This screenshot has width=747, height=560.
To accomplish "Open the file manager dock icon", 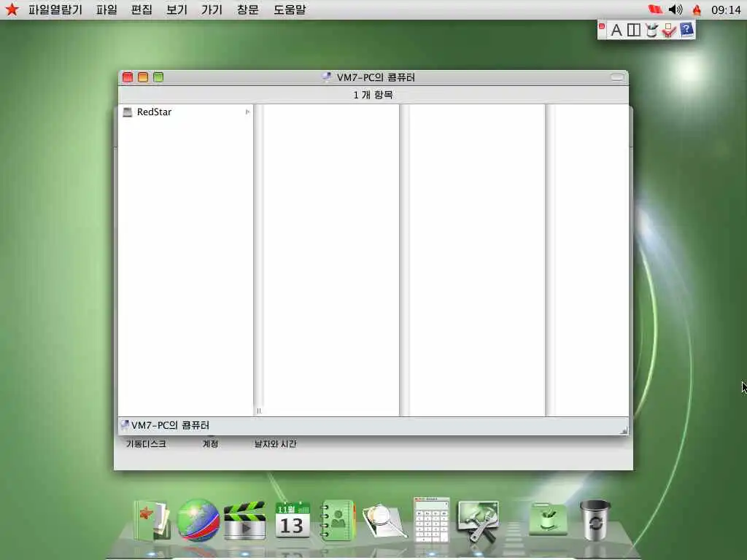I will (152, 521).
